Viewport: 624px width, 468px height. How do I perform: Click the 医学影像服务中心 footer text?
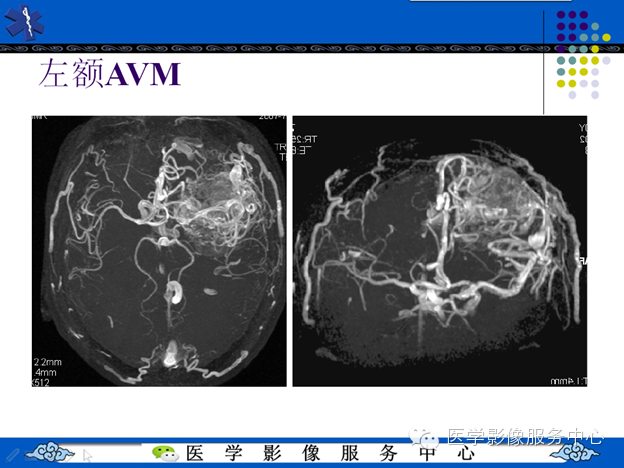tap(330, 453)
